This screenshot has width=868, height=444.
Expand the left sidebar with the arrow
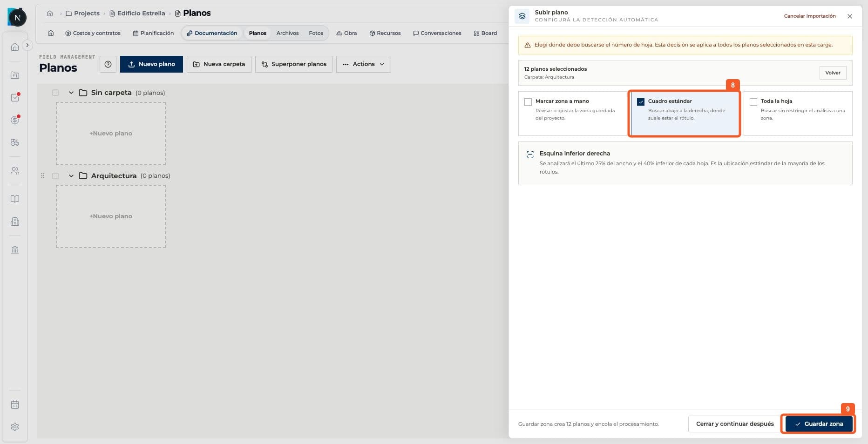pos(27,45)
